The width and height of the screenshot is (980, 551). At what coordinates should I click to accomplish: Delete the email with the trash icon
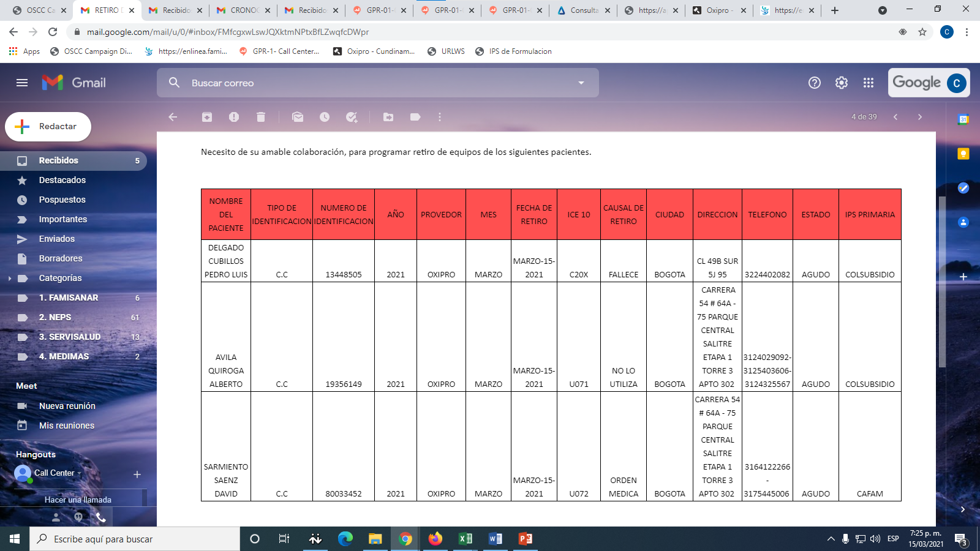click(261, 117)
